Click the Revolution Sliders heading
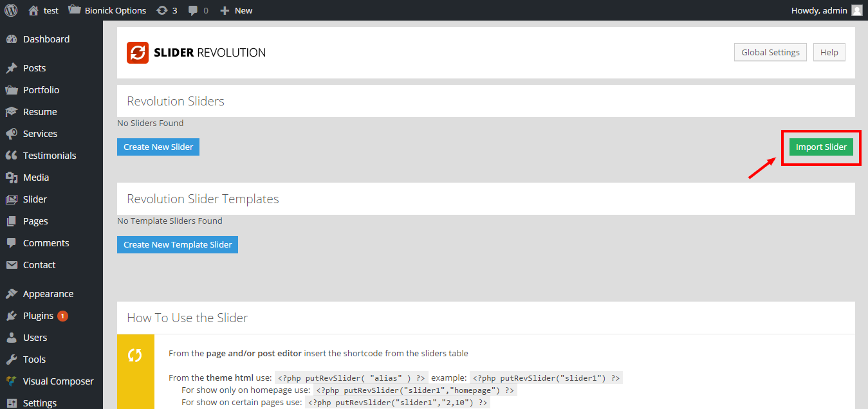The height and width of the screenshot is (409, 868). click(176, 101)
